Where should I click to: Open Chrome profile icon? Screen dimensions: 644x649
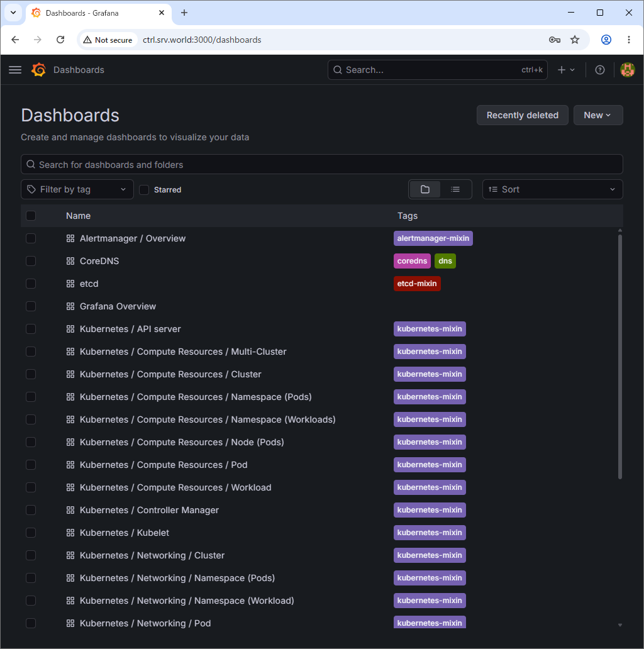606,40
